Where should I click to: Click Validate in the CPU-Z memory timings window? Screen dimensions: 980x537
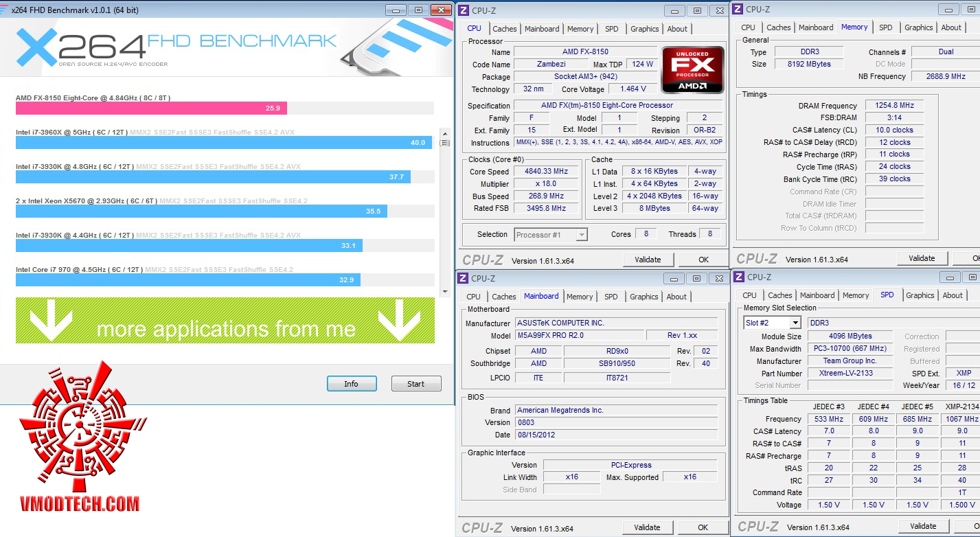(922, 258)
